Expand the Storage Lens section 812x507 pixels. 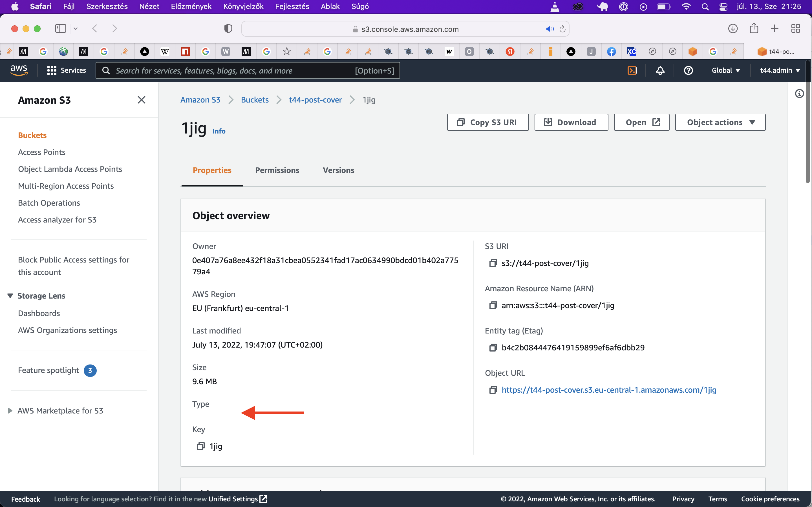point(9,295)
